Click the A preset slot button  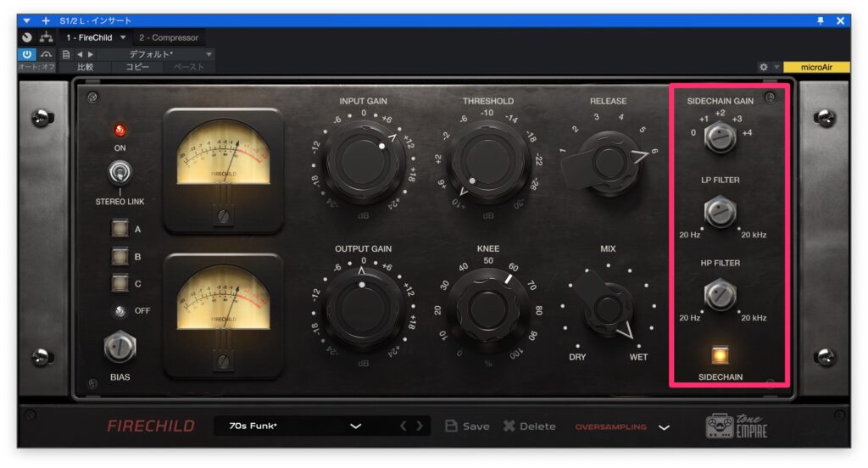pyautogui.click(x=120, y=229)
